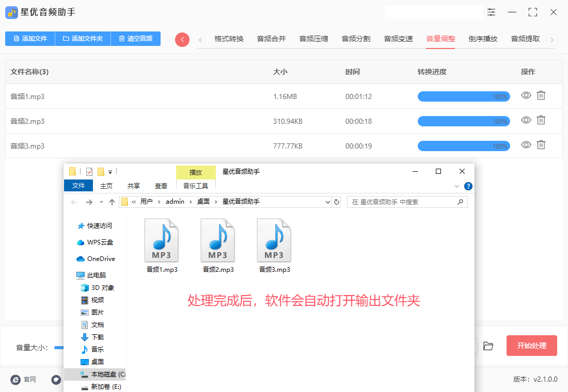The width and height of the screenshot is (568, 392).
Task: Preview 音频1.mp3 with the eye icon
Action: tap(526, 95)
